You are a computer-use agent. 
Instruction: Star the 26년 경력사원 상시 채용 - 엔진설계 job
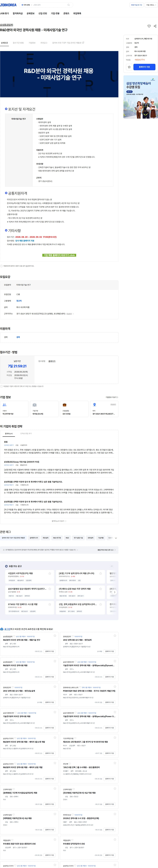coord(115,636)
